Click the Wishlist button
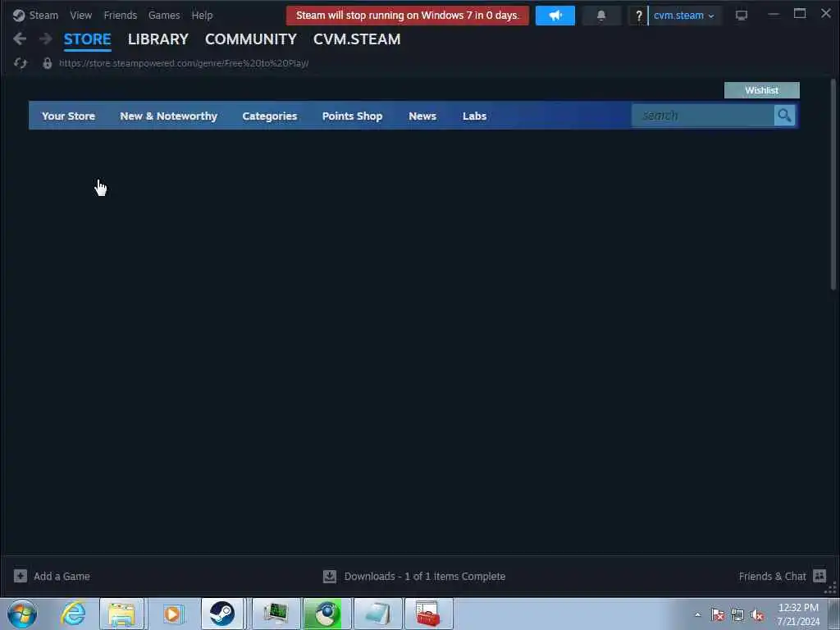The image size is (840, 630). tap(761, 90)
